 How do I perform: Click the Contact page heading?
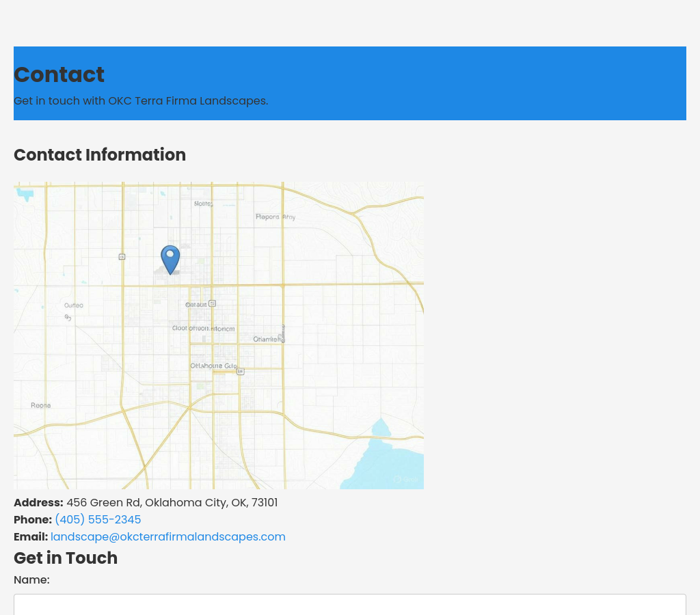pos(59,74)
